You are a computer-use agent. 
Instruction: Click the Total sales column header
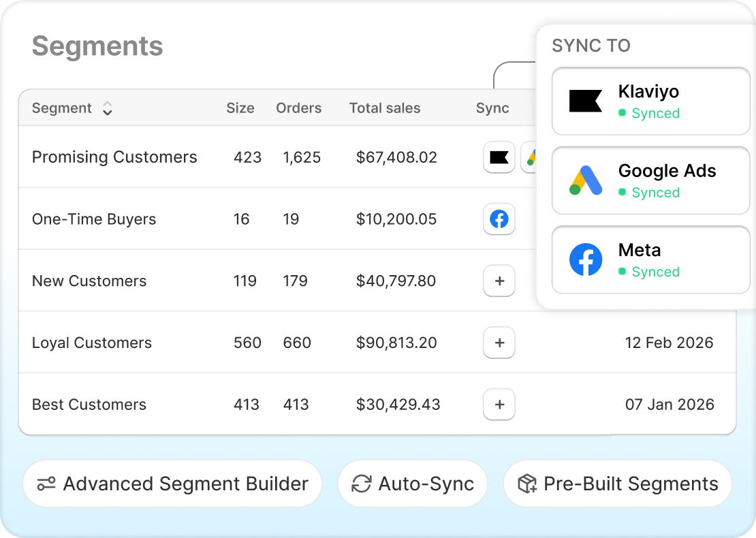pos(385,108)
